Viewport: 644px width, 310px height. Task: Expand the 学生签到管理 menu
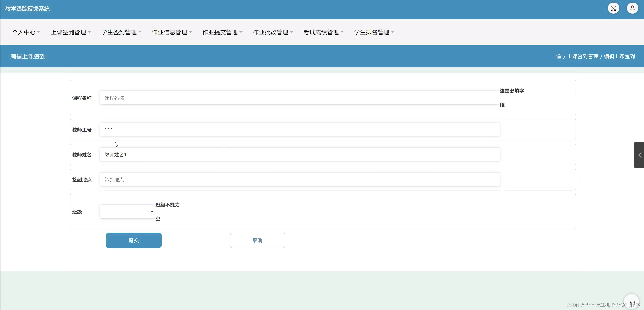(x=121, y=32)
